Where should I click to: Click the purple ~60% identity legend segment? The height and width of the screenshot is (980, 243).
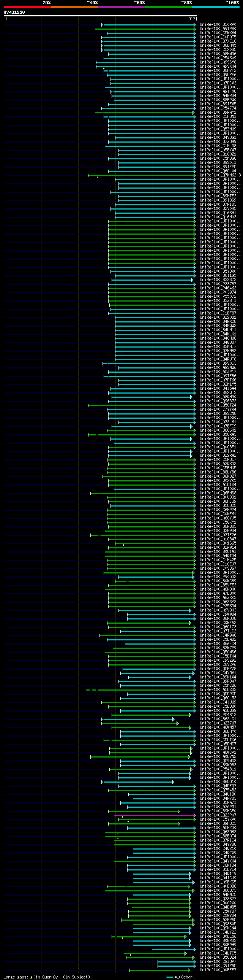click(121, 7)
